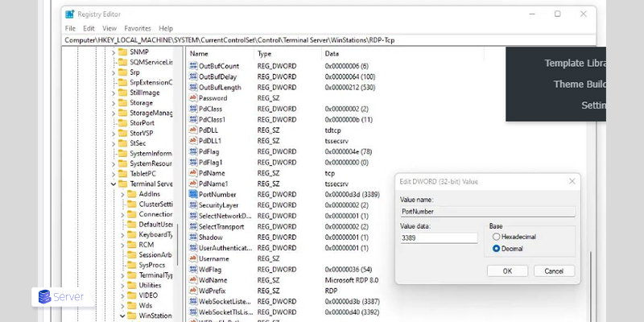Click the StorVSP folder icon

122,133
